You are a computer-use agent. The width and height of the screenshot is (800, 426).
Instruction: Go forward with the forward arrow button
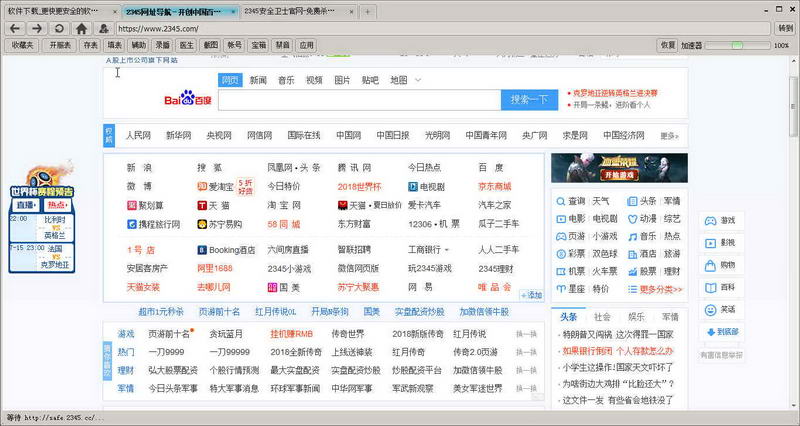pos(37,29)
